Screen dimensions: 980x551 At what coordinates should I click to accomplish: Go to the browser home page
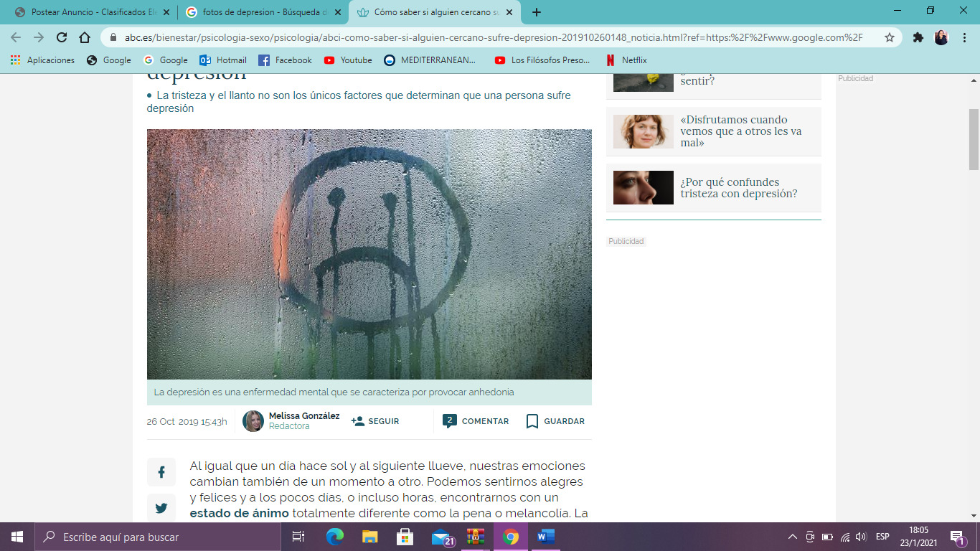click(x=85, y=37)
